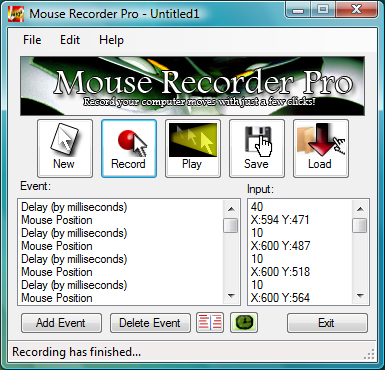The width and height of the screenshot is (385, 370).
Task: Click the green clock scheduler icon
Action: 244,323
